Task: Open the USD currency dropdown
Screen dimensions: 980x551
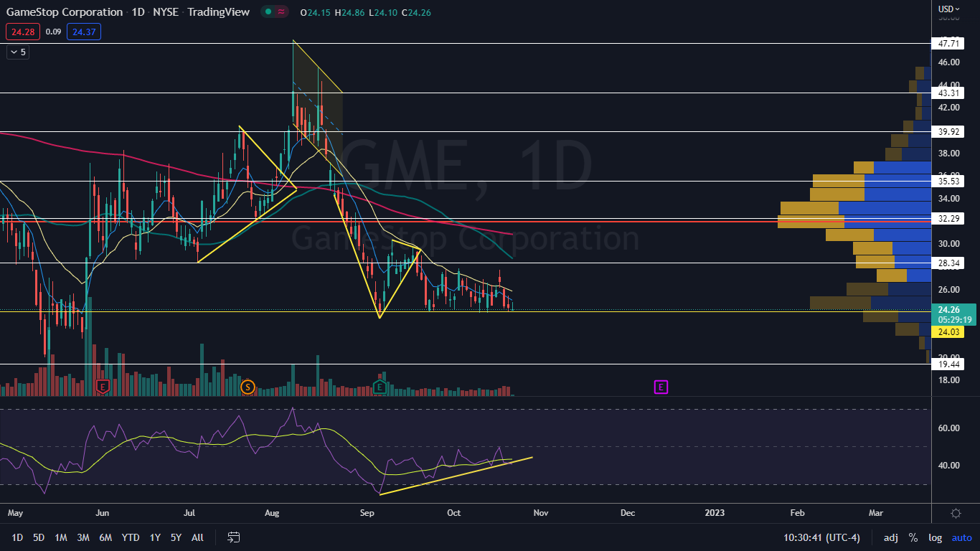Action: point(949,9)
